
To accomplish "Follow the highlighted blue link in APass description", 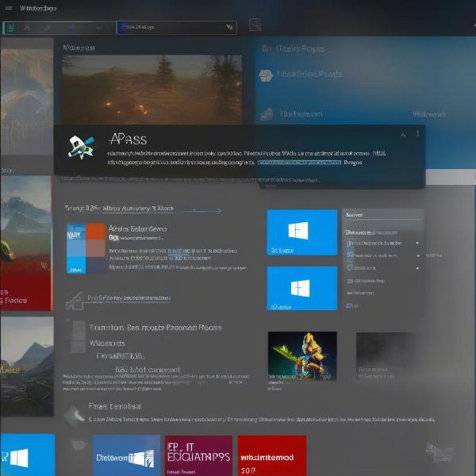I will pyautogui.click(x=299, y=163).
